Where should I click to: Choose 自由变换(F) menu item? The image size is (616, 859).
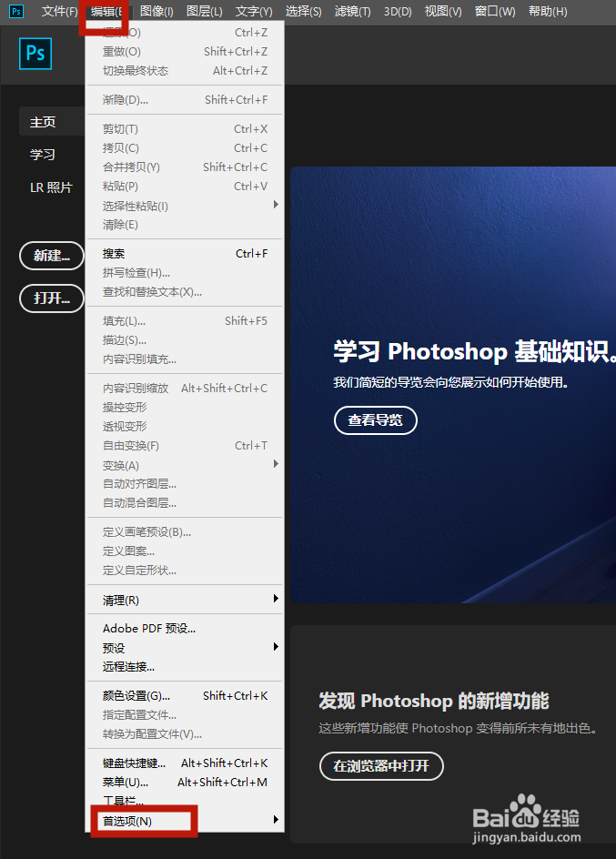185,446
